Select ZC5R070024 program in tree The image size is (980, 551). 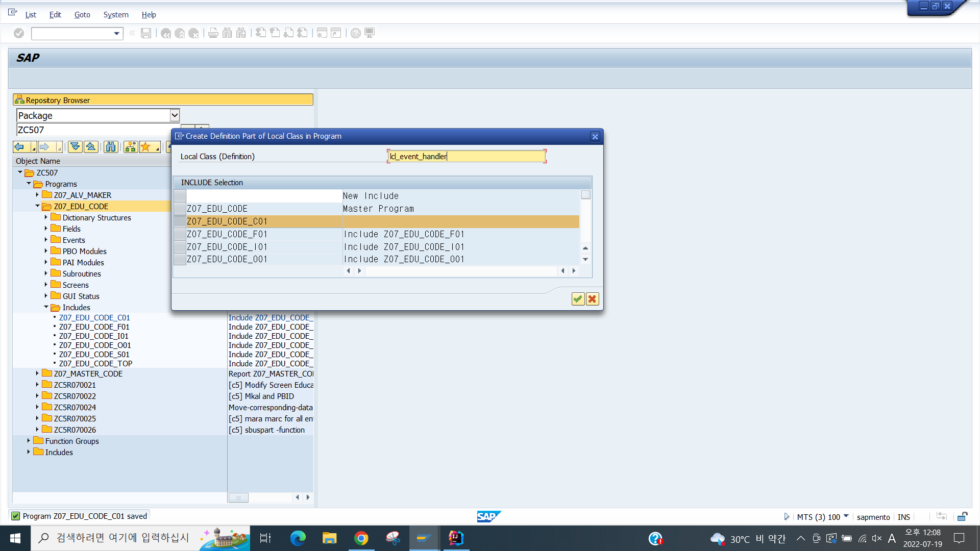pyautogui.click(x=75, y=407)
